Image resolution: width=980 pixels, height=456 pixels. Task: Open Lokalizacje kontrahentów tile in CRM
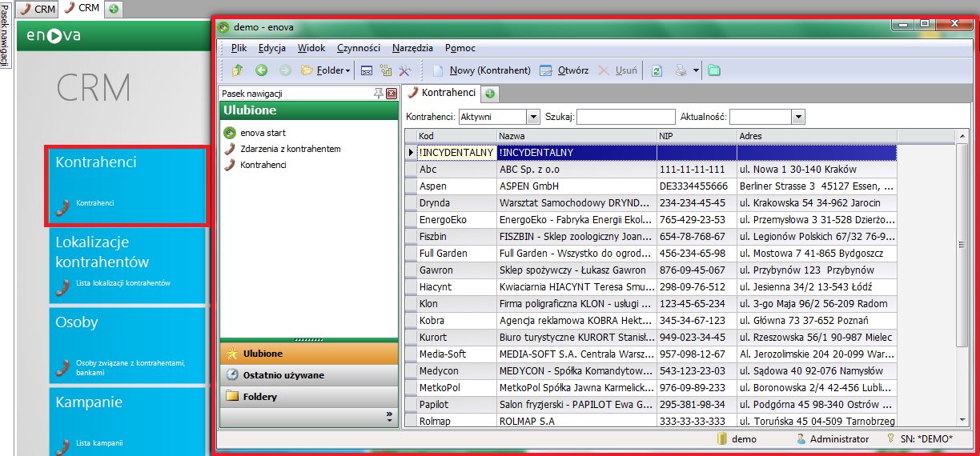coord(128,266)
